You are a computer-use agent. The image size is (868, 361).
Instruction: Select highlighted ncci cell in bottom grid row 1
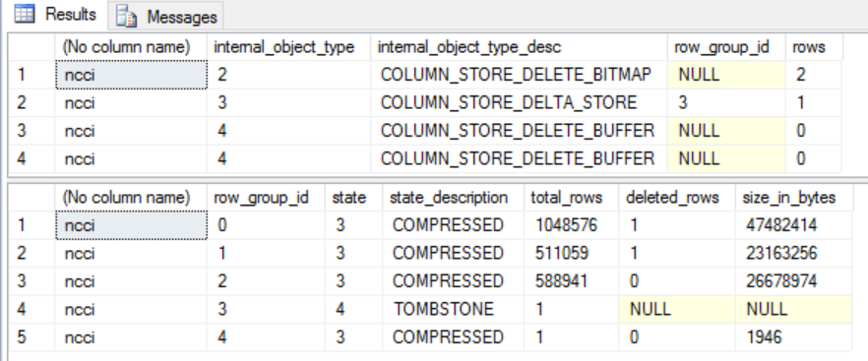click(131, 225)
